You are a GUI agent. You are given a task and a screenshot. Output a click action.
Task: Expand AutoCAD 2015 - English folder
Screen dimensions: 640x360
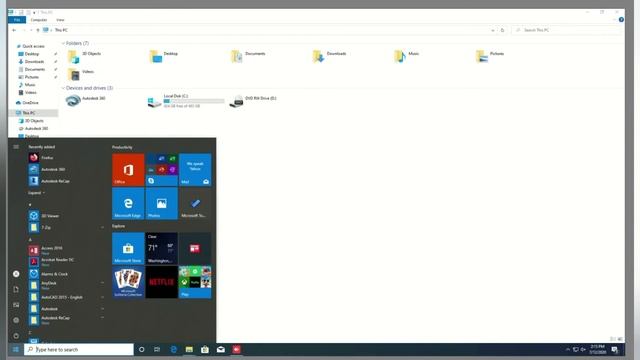click(x=102, y=297)
